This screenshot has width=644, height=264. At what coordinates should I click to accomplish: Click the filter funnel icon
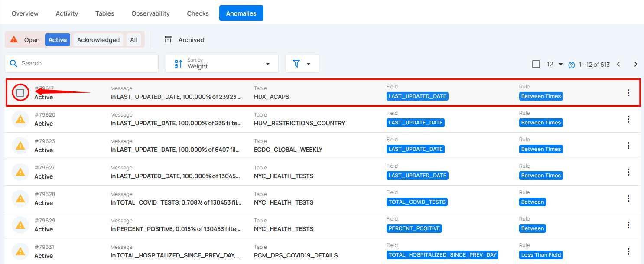tap(296, 64)
